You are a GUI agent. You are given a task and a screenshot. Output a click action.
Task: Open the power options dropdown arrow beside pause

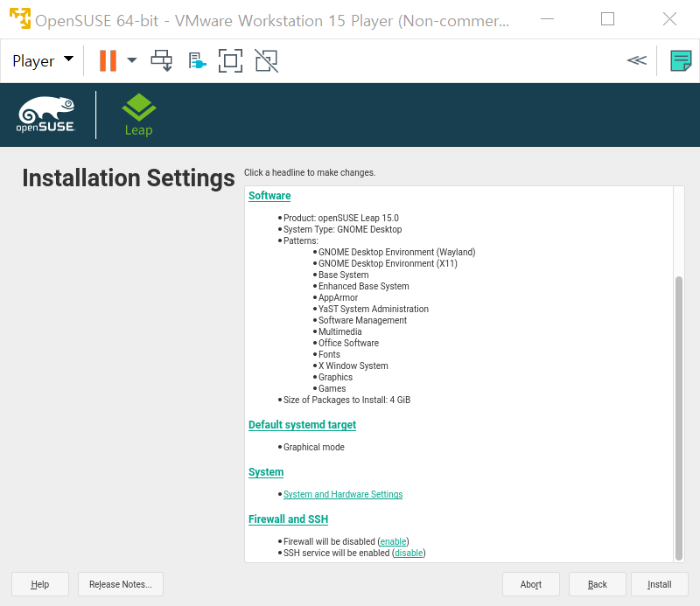(132, 60)
